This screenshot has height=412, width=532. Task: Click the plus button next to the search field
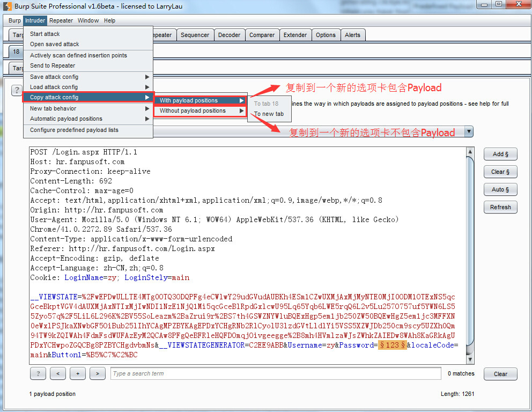78,374
